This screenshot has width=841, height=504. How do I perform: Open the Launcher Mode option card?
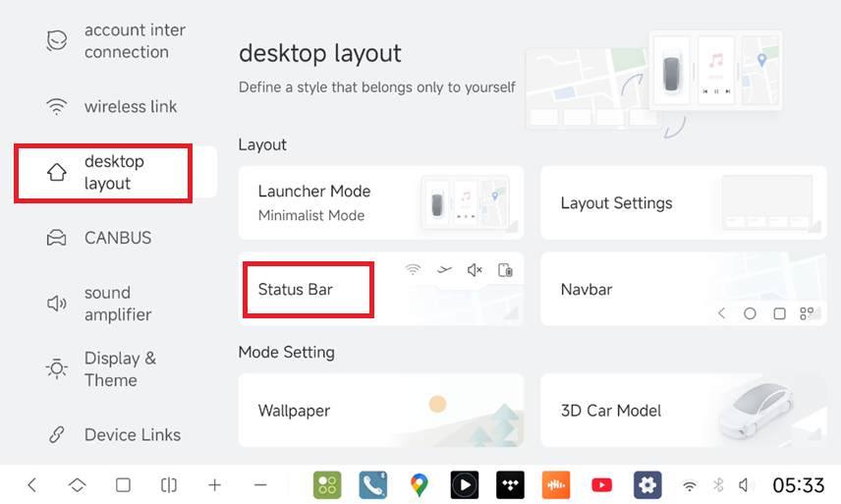point(380,202)
